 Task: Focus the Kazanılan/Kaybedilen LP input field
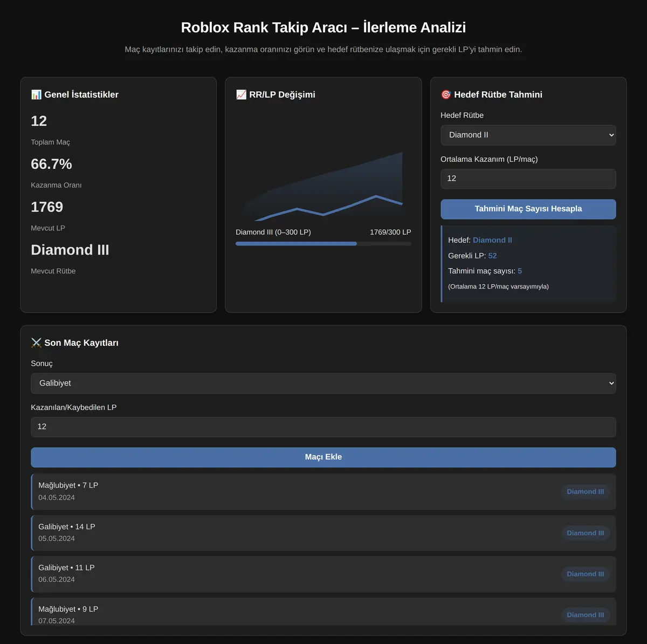click(323, 427)
